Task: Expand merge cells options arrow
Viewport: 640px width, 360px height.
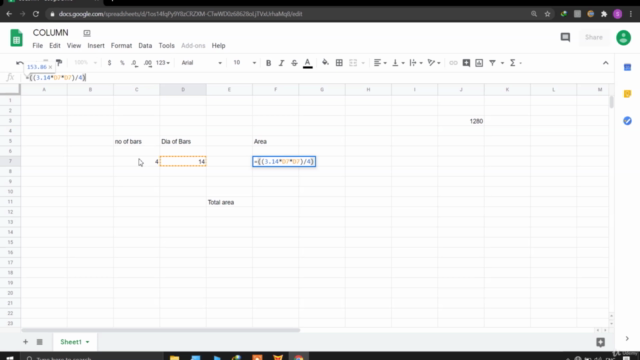Action: tap(363, 63)
